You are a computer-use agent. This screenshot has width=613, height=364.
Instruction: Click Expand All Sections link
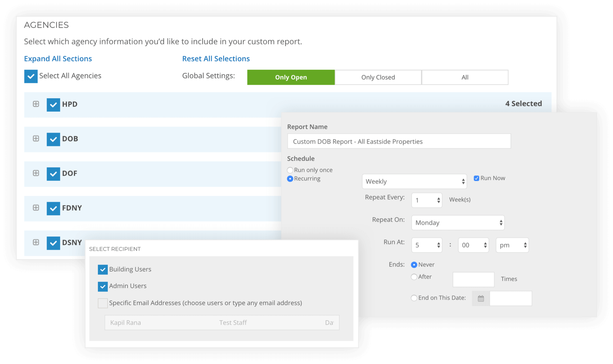58,59
